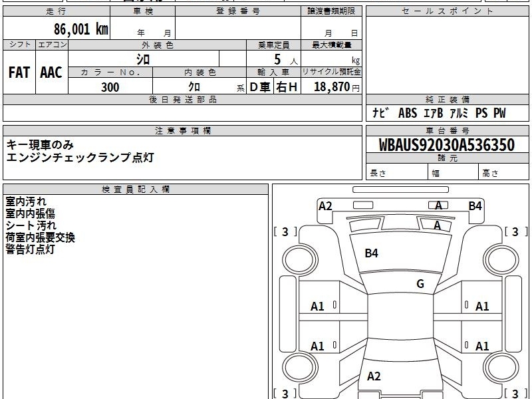The image size is (532, 399).
Task: Click the 検査員記入欄 header
Action: (x=136, y=190)
